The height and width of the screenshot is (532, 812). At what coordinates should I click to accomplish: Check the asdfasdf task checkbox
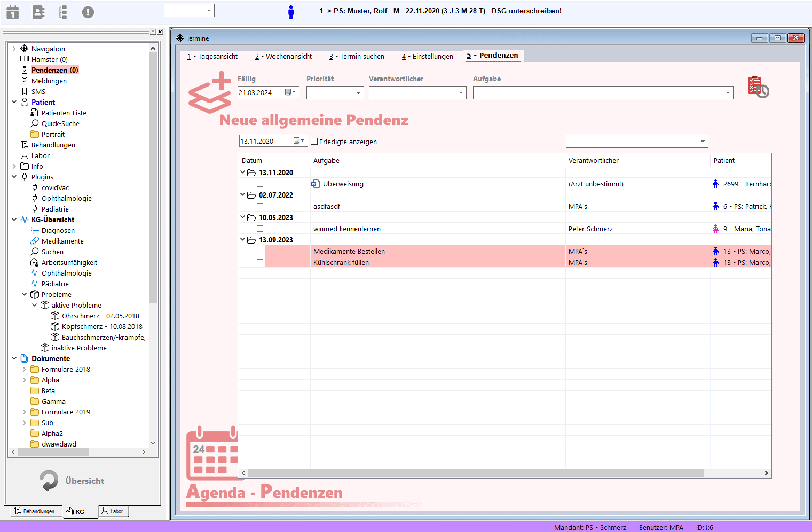click(260, 206)
